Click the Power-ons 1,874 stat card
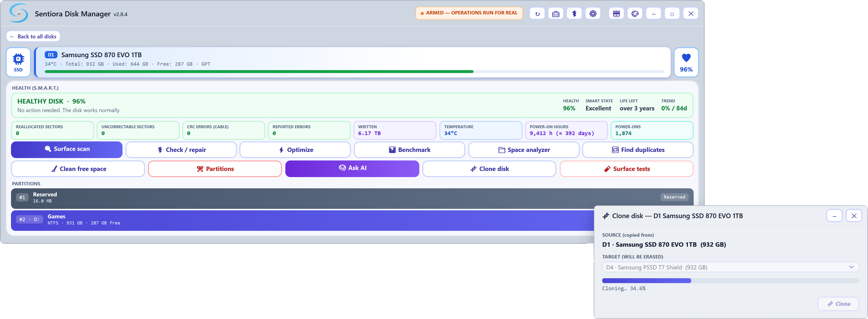The width and height of the screenshot is (868, 319). [x=652, y=130]
